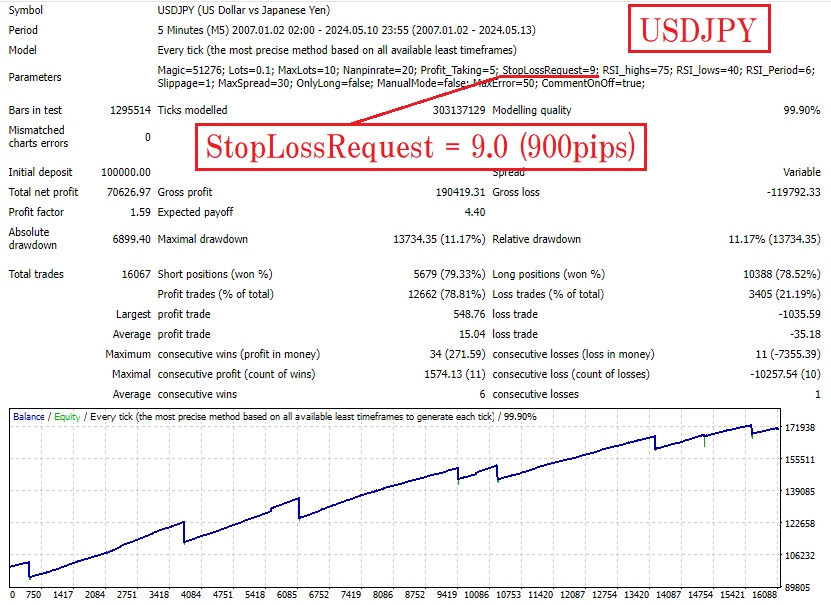Click Short positions value '5679 (79.33%)'

(449, 274)
